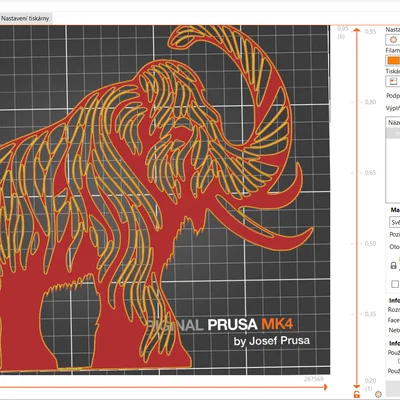
Task: Click the 0,80 layer height tick label
Action: pyautogui.click(x=370, y=102)
